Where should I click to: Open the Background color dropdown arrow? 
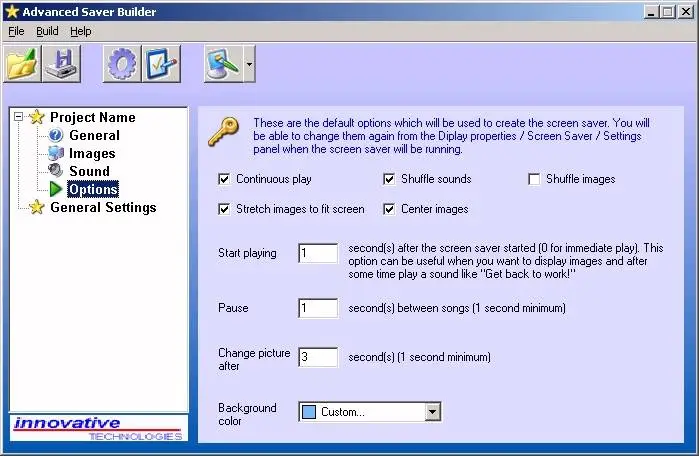(x=432, y=412)
